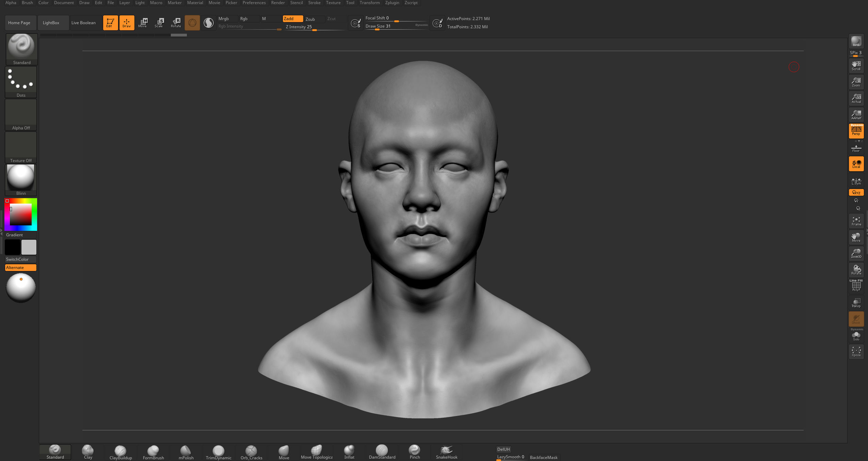This screenshot has width=868, height=461.
Task: Open the Tool menu
Action: 350,3
